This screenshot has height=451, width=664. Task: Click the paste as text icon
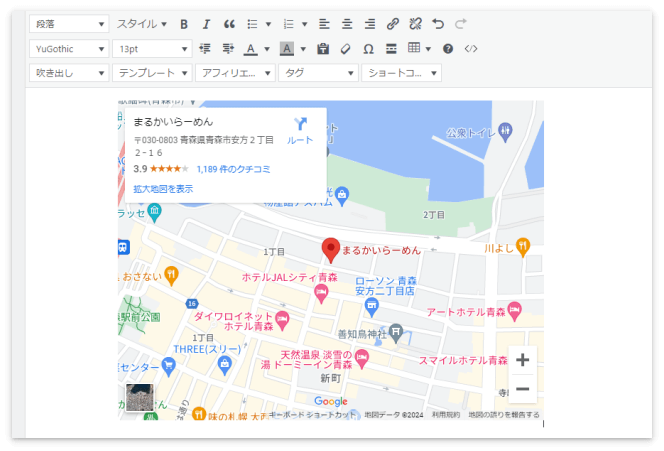click(323, 49)
